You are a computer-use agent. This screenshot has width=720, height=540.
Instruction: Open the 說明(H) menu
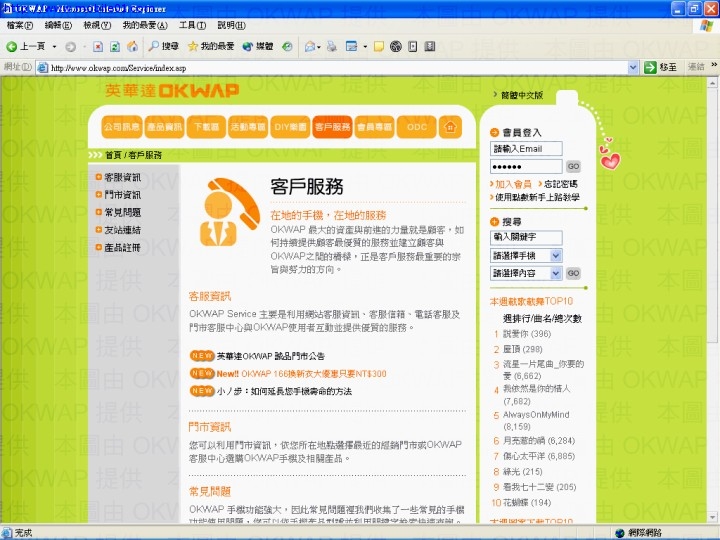[231, 25]
